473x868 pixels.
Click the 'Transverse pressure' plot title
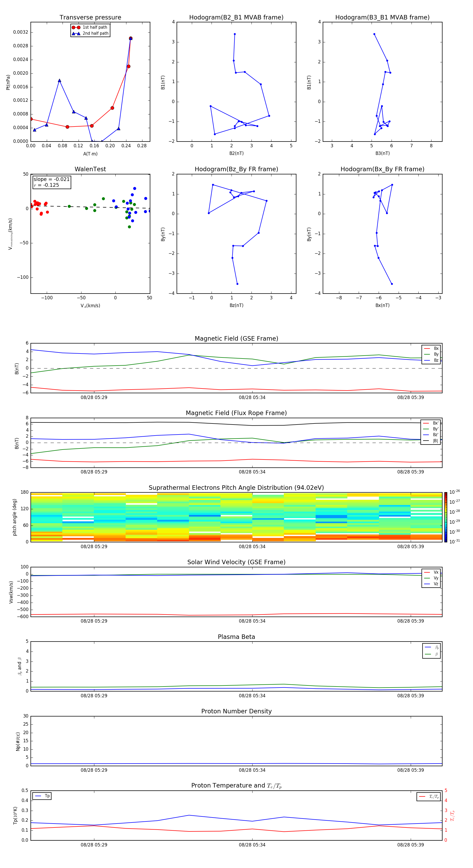coord(90,17)
